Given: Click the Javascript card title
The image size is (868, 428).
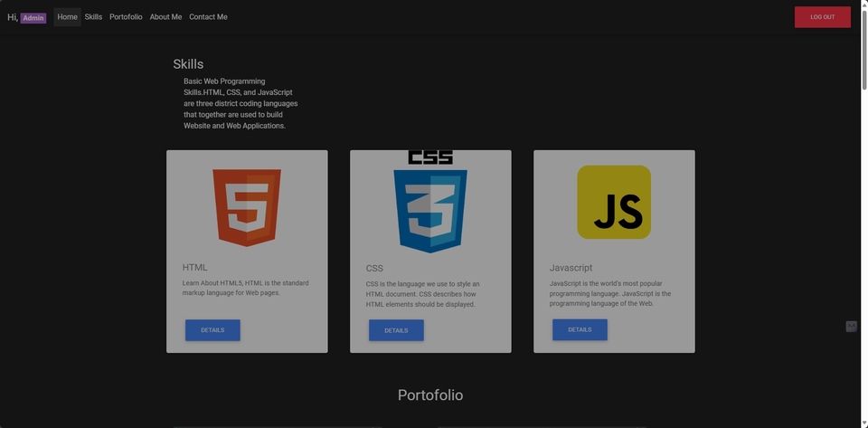Looking at the screenshot, I should (x=571, y=268).
